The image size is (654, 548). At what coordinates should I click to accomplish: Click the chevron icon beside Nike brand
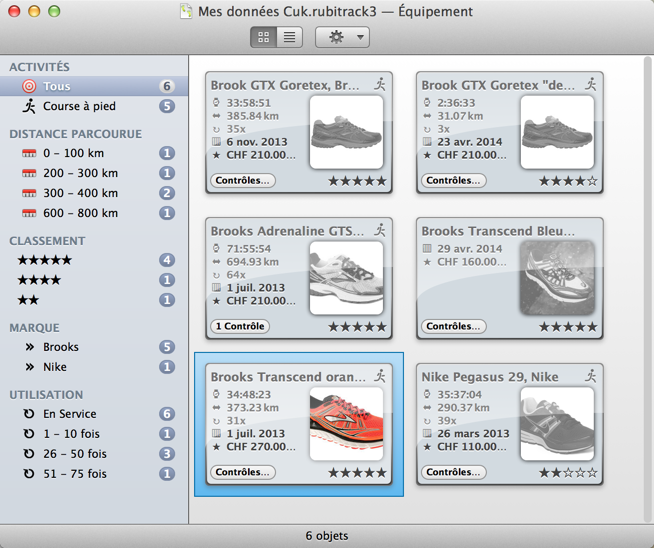[x=29, y=367]
